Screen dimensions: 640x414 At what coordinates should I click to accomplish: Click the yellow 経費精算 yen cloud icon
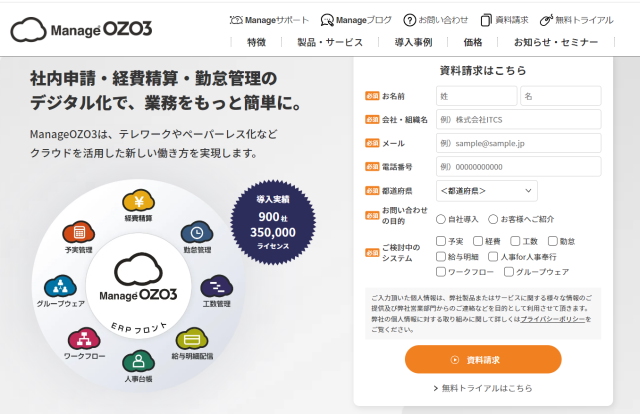[138, 200]
